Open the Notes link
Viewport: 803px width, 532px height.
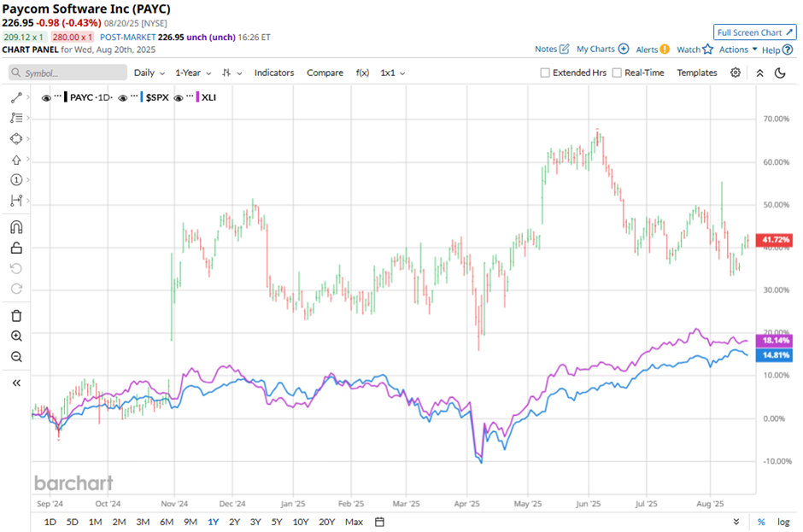(x=545, y=50)
